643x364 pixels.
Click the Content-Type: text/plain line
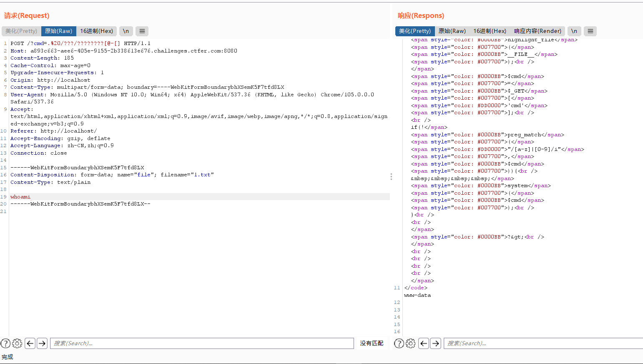[x=50, y=182]
